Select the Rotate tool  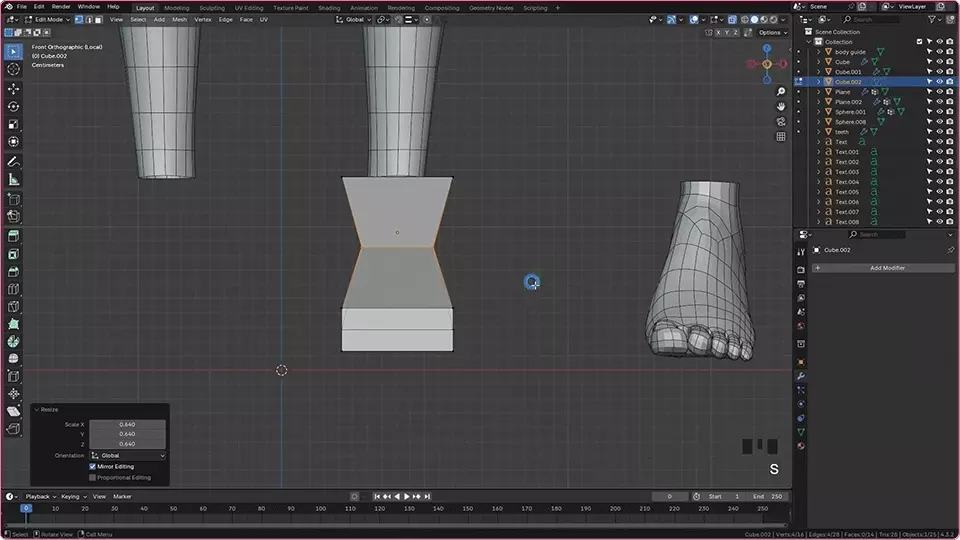click(13, 107)
